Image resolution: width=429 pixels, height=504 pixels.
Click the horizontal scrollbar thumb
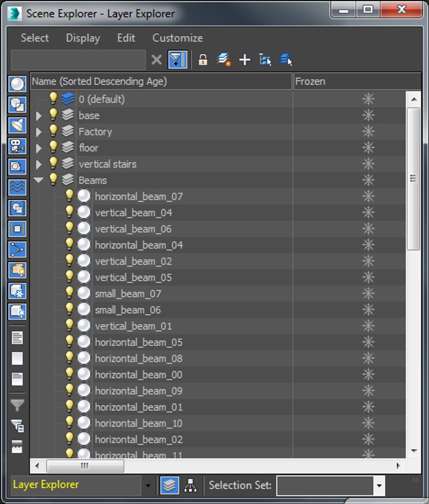(x=85, y=465)
